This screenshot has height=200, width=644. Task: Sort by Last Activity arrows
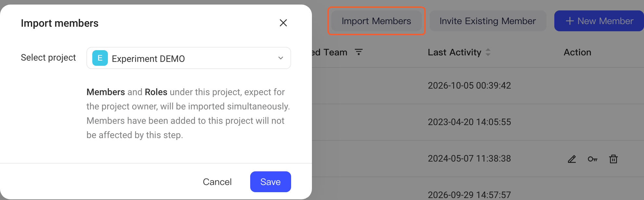click(x=488, y=52)
